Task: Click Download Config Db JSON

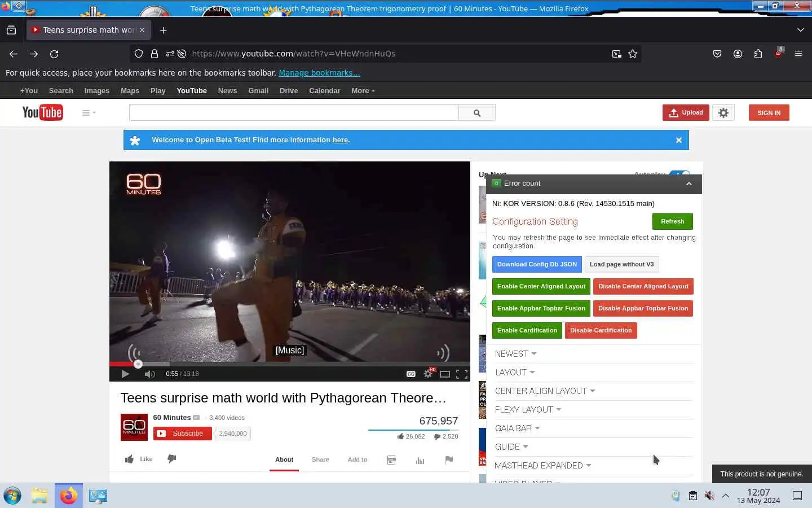Action: (x=537, y=264)
